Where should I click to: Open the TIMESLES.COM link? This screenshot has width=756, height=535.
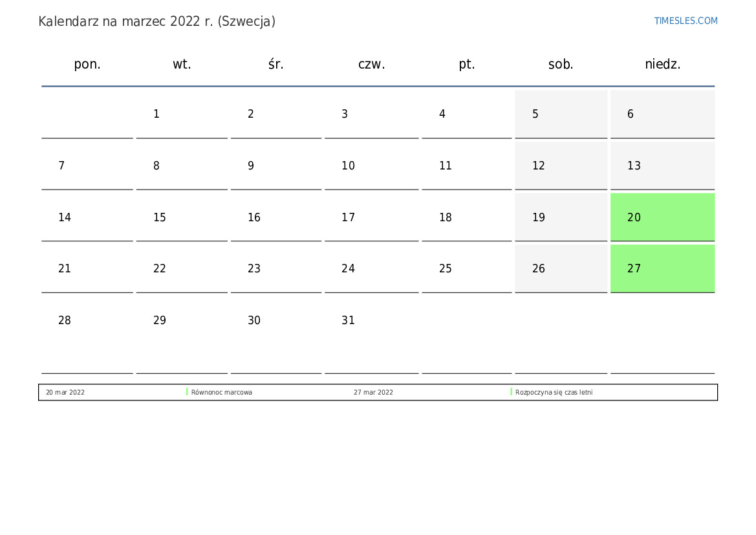(686, 21)
